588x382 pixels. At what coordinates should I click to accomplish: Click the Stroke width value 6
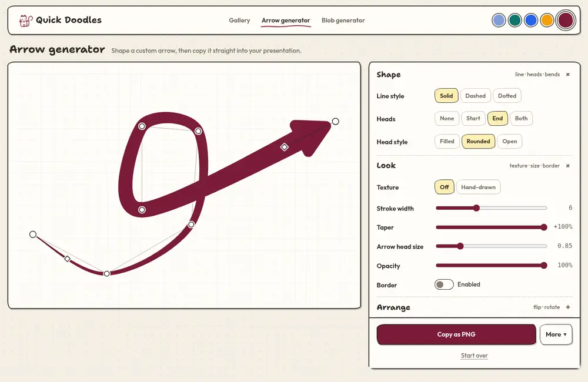pyautogui.click(x=570, y=207)
